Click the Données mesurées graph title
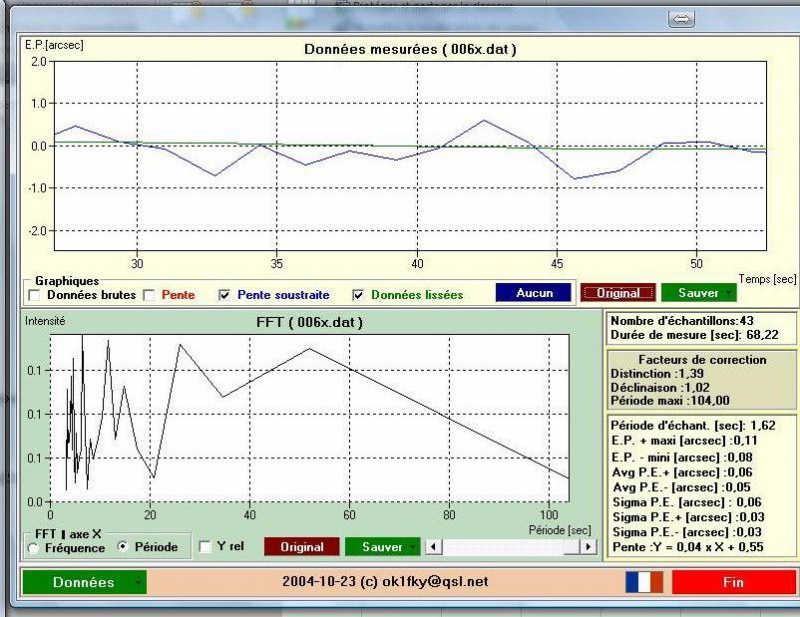800x617 pixels. 410,50
